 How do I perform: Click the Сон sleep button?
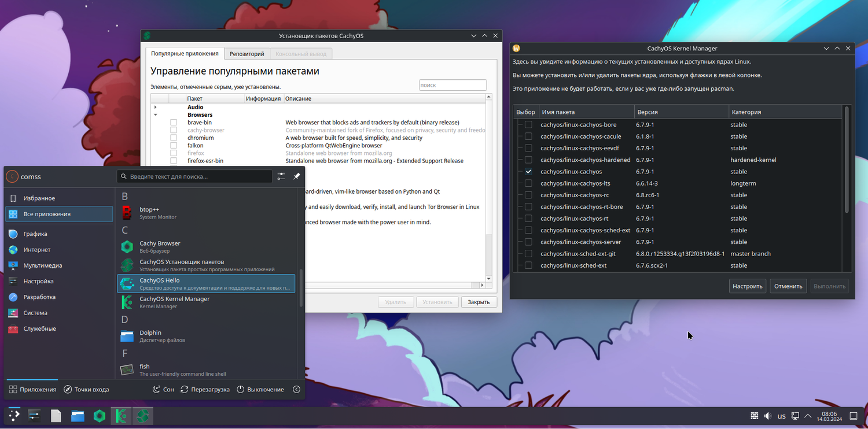pyautogui.click(x=163, y=390)
